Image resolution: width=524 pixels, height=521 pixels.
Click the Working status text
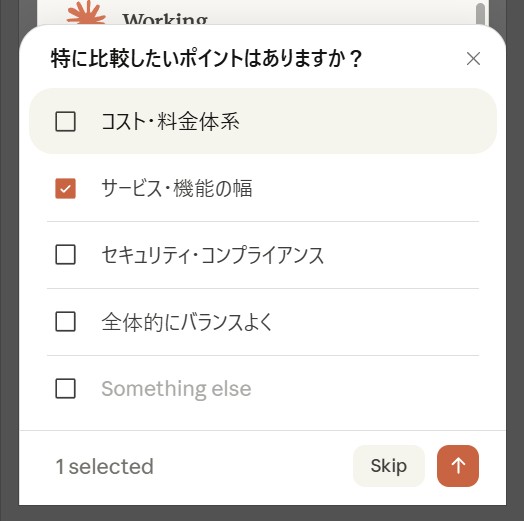(165, 19)
